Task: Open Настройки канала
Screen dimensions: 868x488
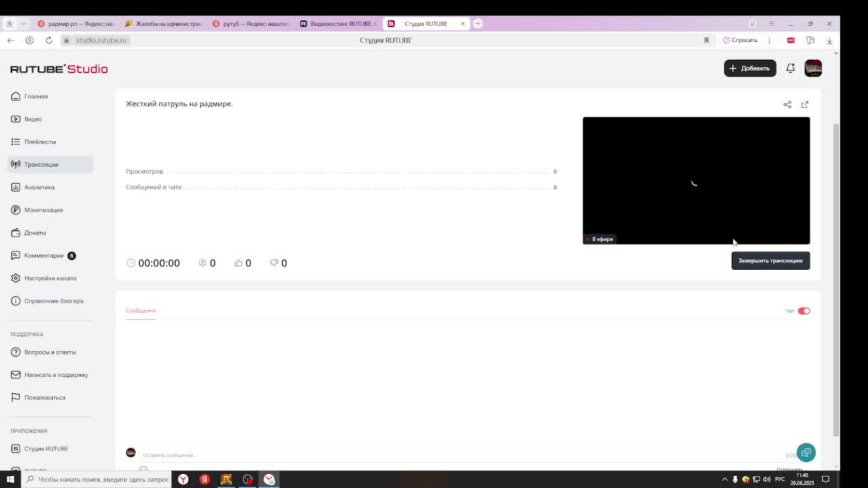Action: pos(50,278)
